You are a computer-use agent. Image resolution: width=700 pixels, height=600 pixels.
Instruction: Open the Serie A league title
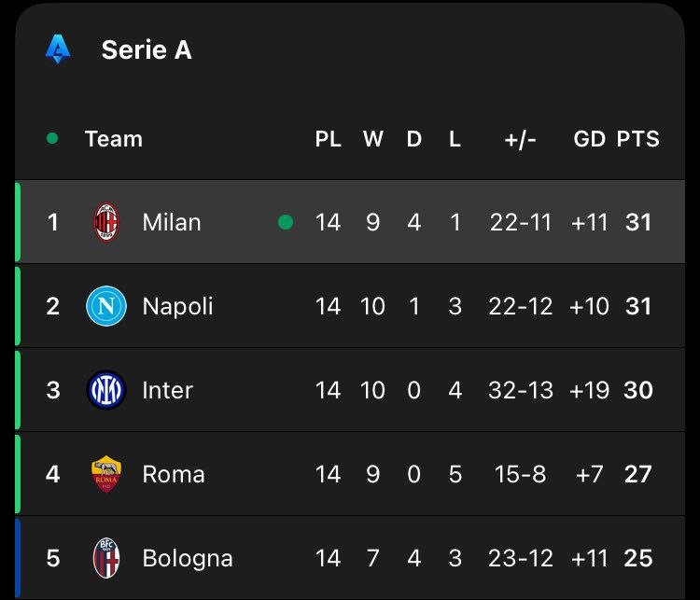[147, 49]
